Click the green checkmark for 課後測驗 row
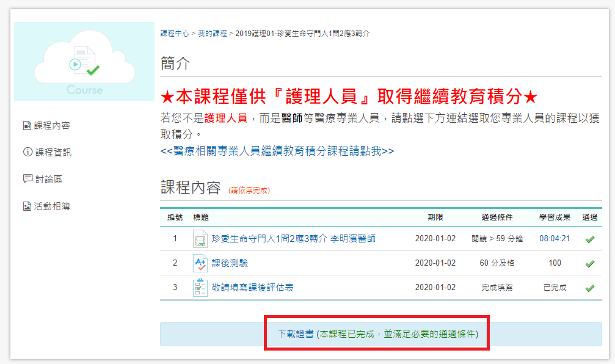615x364 pixels. coord(589,264)
